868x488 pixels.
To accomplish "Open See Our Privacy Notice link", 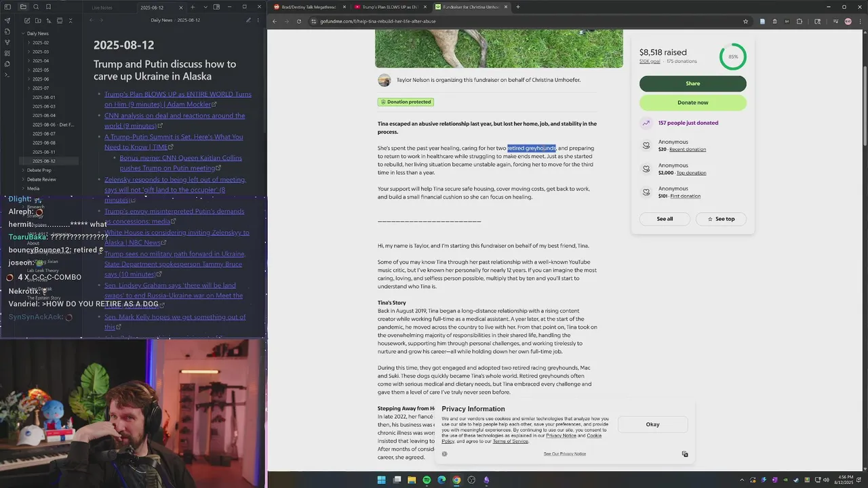I will [x=564, y=453].
